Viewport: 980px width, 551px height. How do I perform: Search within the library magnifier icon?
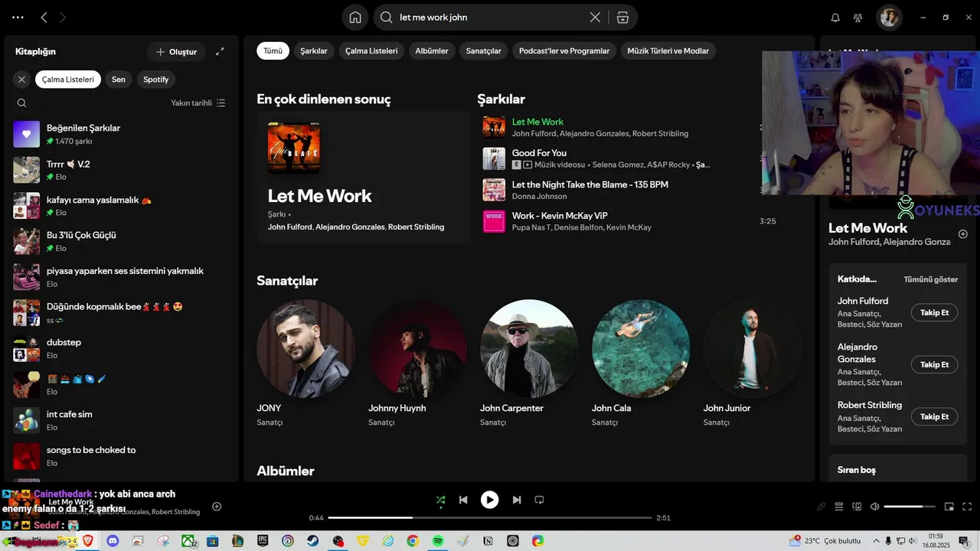coord(21,103)
